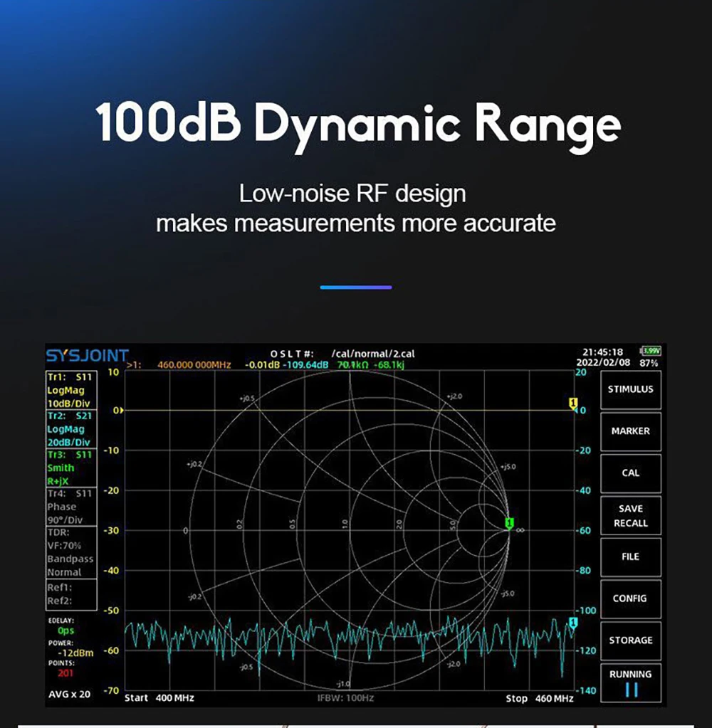
Task: Open the Ref1 Ref2 reference box
Action: (71, 594)
